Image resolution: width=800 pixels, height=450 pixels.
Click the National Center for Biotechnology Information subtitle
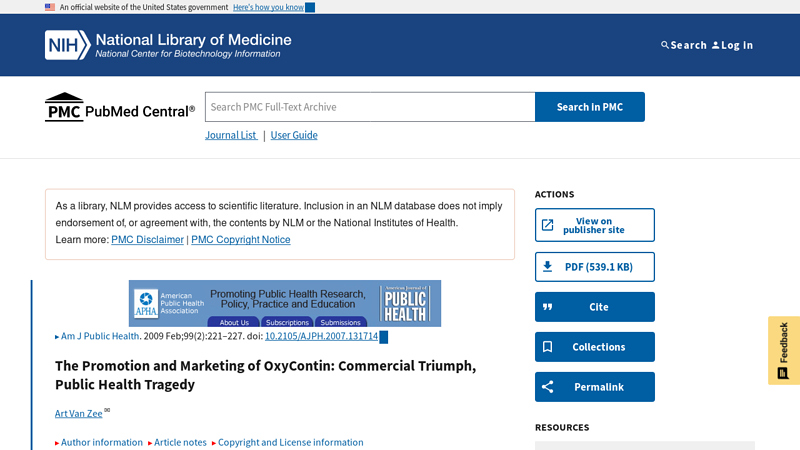click(188, 54)
